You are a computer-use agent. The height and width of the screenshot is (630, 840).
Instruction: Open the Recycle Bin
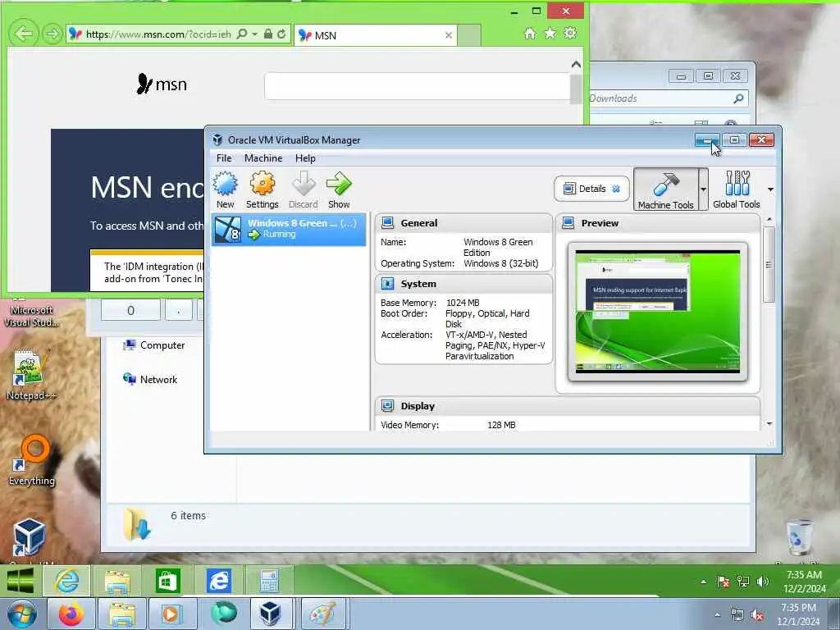pyautogui.click(x=799, y=536)
